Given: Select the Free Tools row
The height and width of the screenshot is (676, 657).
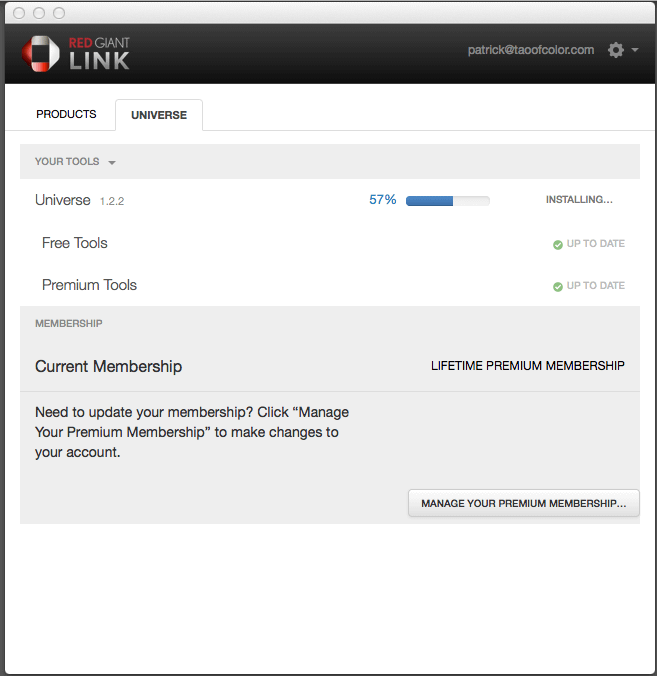Looking at the screenshot, I should [x=330, y=243].
